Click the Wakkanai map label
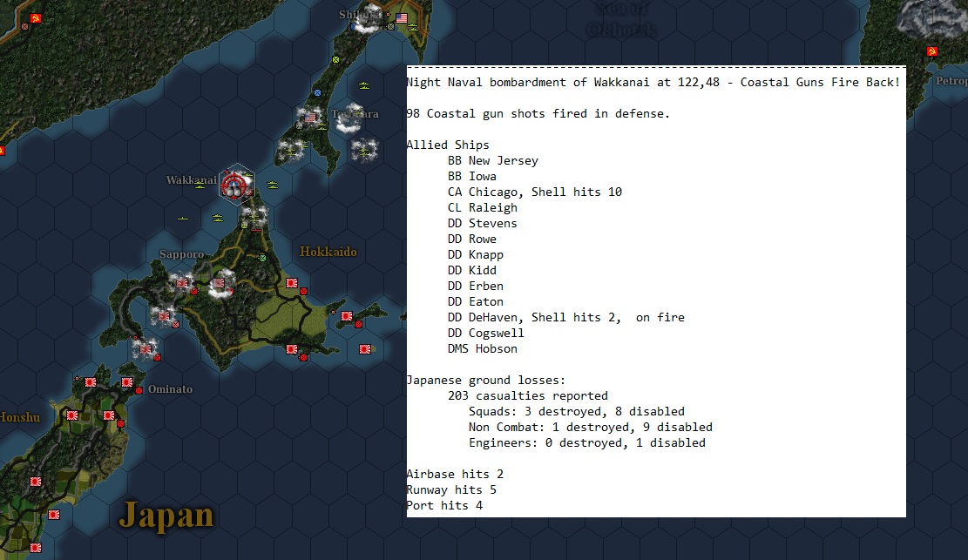 (192, 179)
